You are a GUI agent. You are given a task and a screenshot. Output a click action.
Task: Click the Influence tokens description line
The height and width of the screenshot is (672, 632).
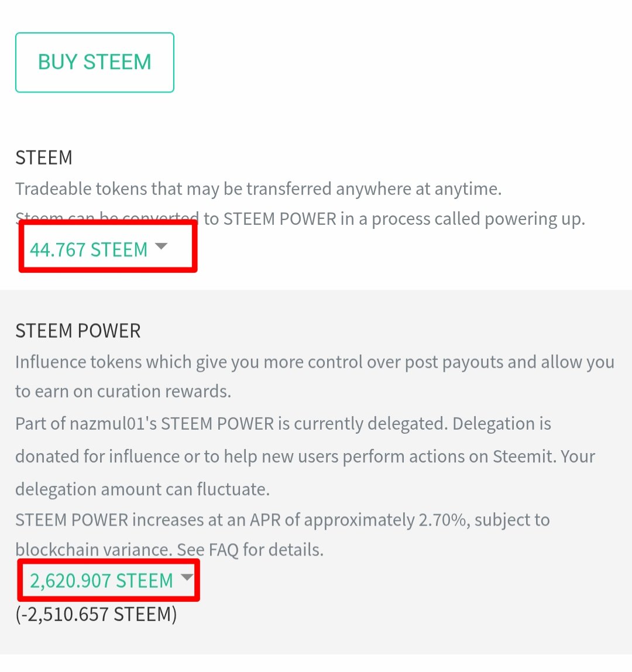(x=315, y=362)
